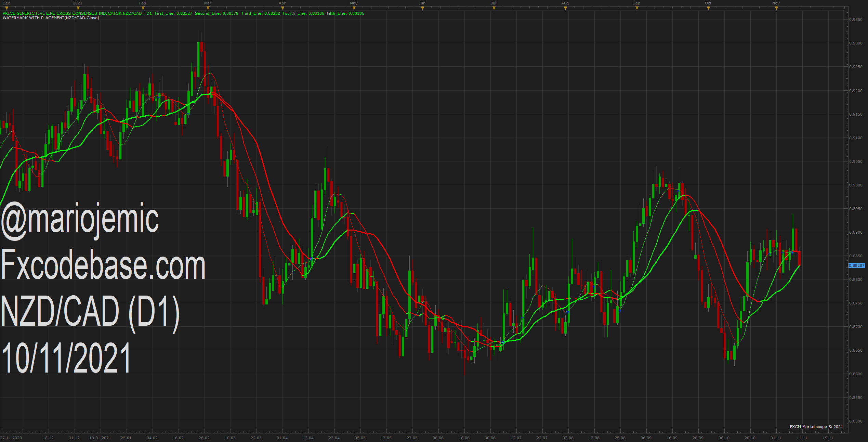Click the Jul month marker

click(494, 8)
